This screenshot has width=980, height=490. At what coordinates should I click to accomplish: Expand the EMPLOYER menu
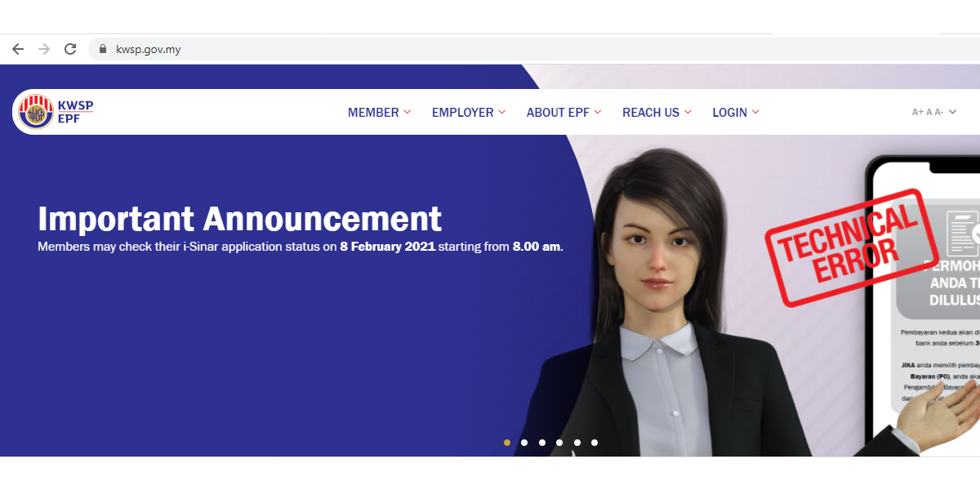click(469, 113)
